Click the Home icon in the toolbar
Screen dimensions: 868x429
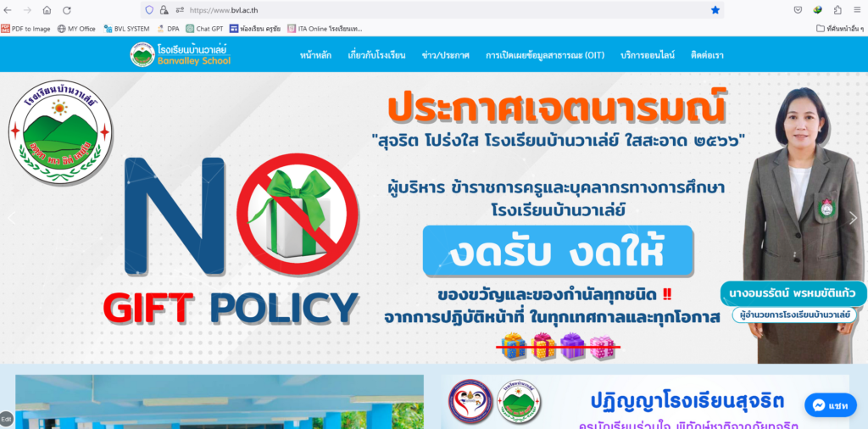tap(47, 10)
